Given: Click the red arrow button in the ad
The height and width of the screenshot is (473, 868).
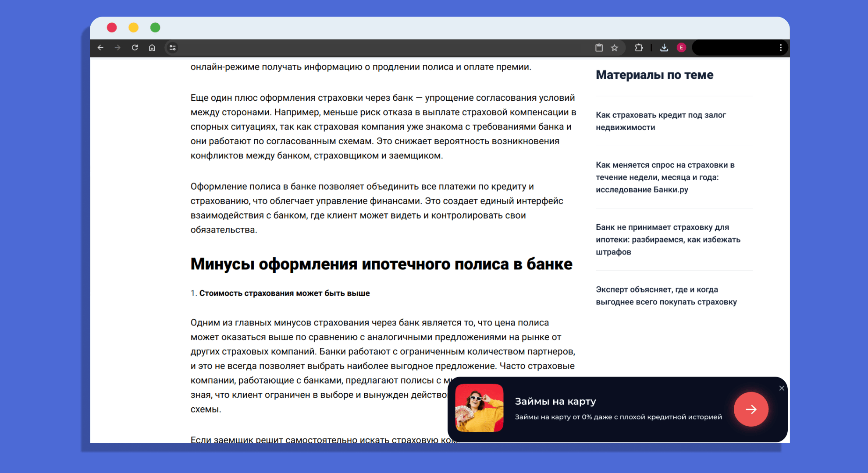Looking at the screenshot, I should click(751, 409).
